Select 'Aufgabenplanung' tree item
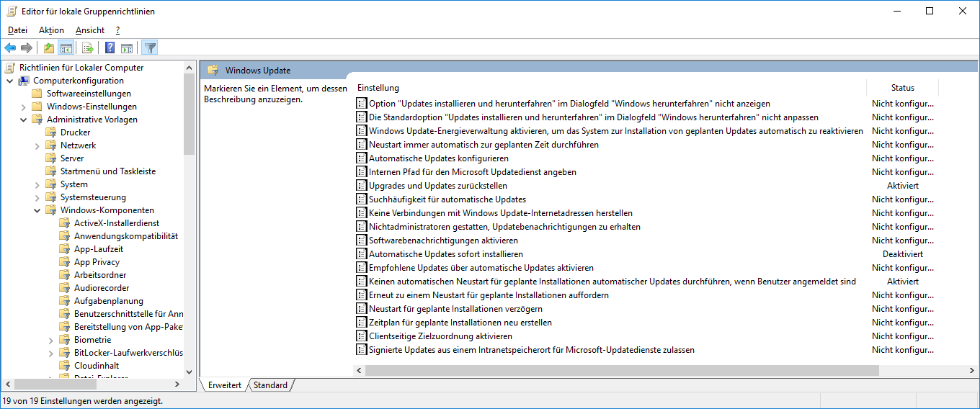 109,301
